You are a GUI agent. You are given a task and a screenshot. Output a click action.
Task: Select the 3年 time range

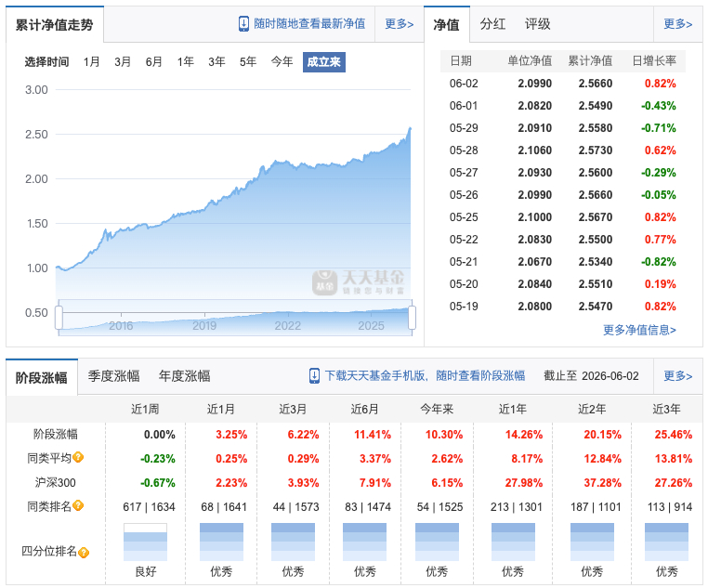click(x=216, y=62)
